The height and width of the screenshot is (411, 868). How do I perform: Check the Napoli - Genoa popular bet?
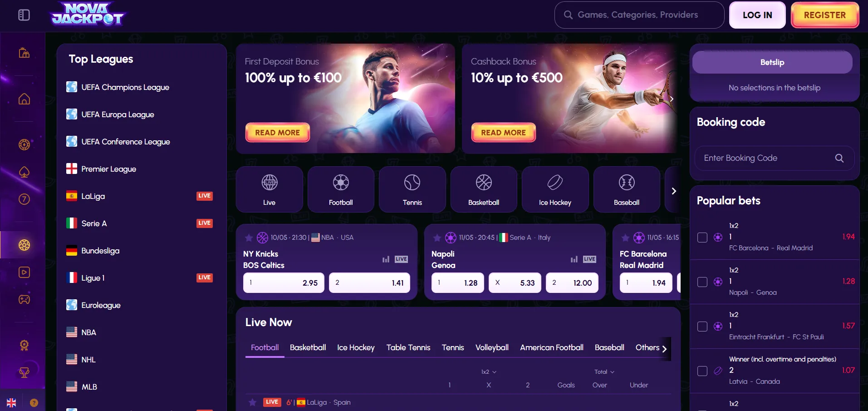coord(702,282)
